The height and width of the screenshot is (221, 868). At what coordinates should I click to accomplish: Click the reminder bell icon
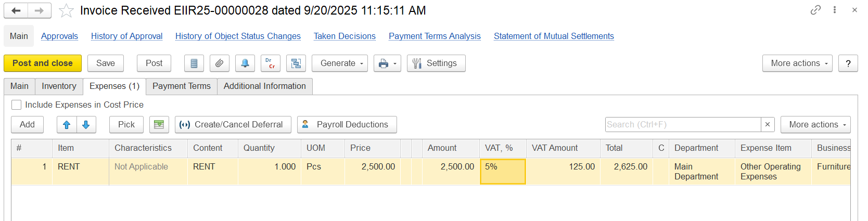245,63
